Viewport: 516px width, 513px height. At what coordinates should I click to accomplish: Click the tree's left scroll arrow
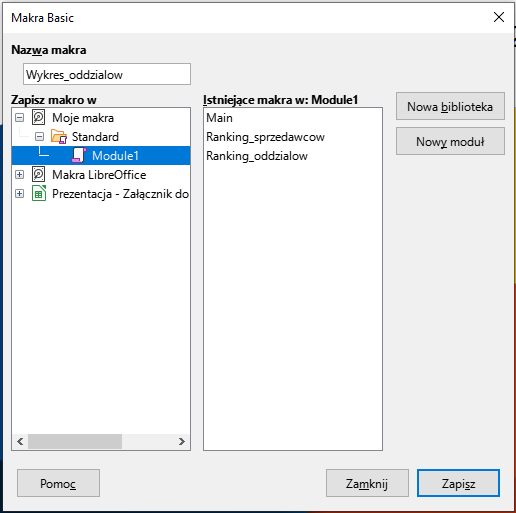click(20, 442)
